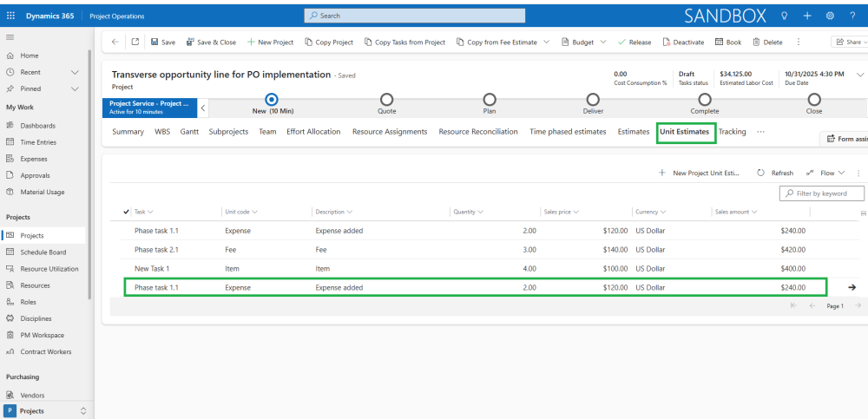
Task: Toggle the select-all checkmark in grid header
Action: point(127,212)
